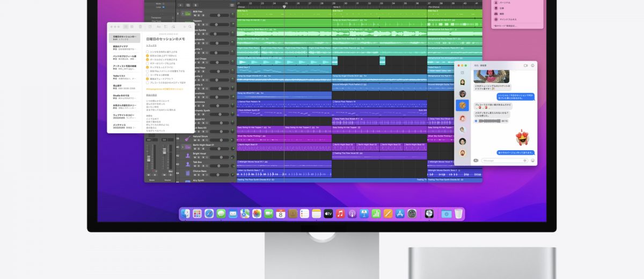The height and width of the screenshot is (279, 644).
Task: Launch Safari from the Dock
Action: point(209,214)
